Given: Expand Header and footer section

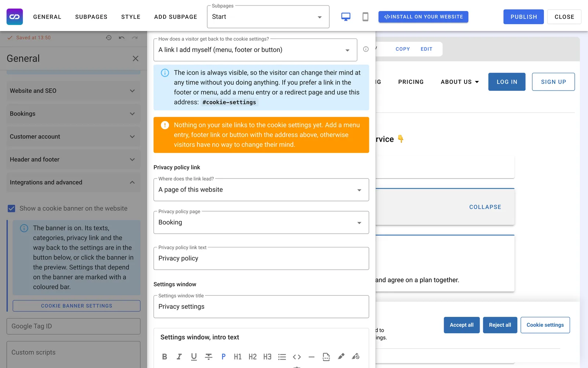Looking at the screenshot, I should click(73, 159).
